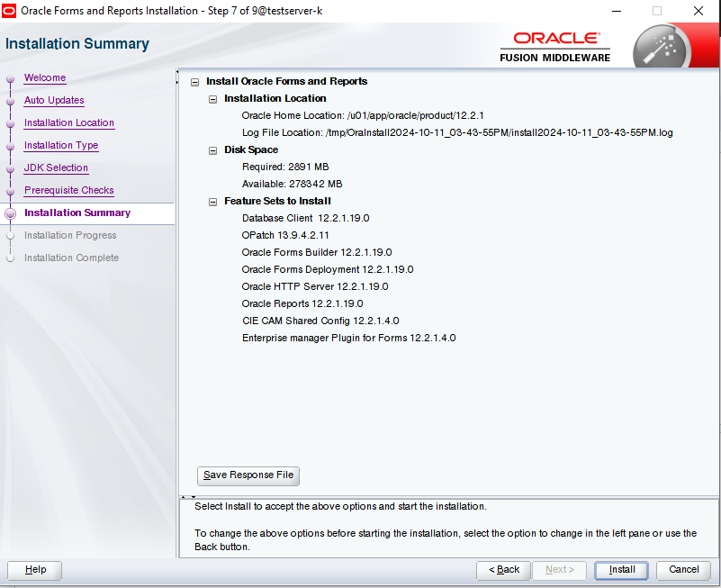Select the Required: 2891 MB row
This screenshot has width=721, height=588.
[285, 167]
